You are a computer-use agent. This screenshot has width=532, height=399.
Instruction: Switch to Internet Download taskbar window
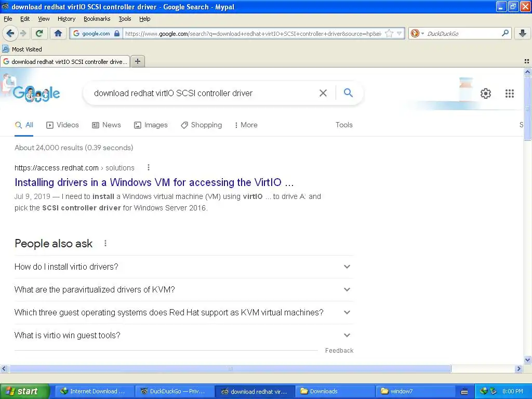point(94,391)
